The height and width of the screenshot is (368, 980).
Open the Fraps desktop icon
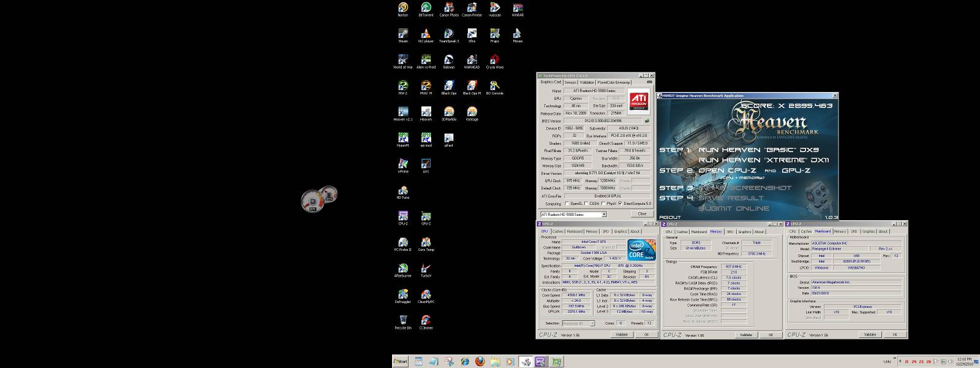[494, 36]
